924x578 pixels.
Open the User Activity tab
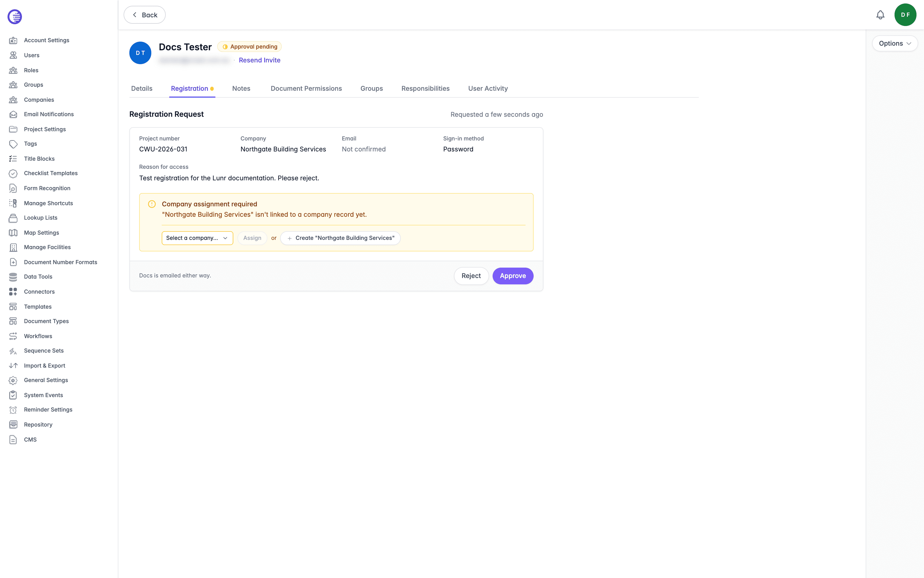point(488,88)
